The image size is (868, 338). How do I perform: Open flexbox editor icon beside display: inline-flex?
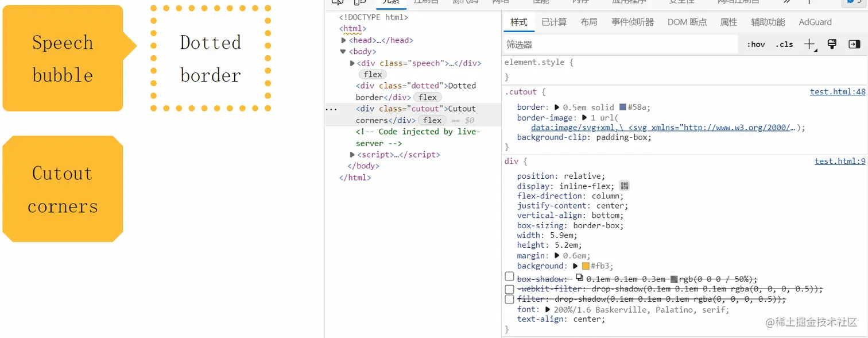coord(625,186)
